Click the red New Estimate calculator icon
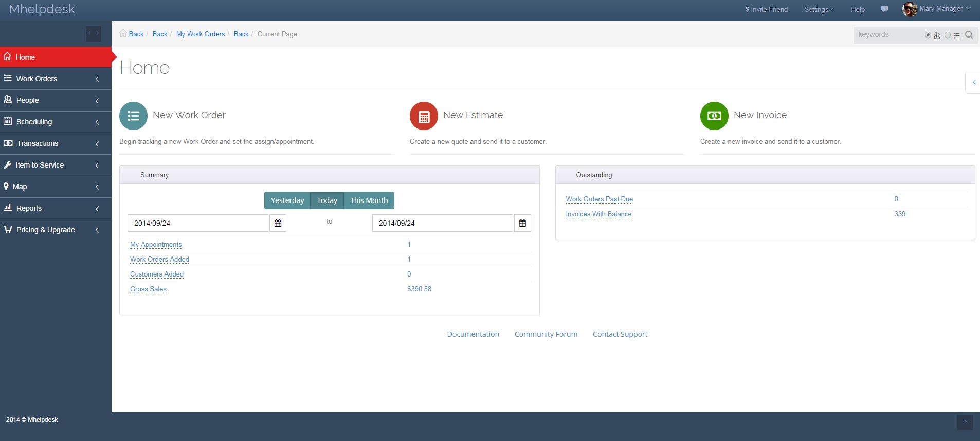 [x=424, y=116]
